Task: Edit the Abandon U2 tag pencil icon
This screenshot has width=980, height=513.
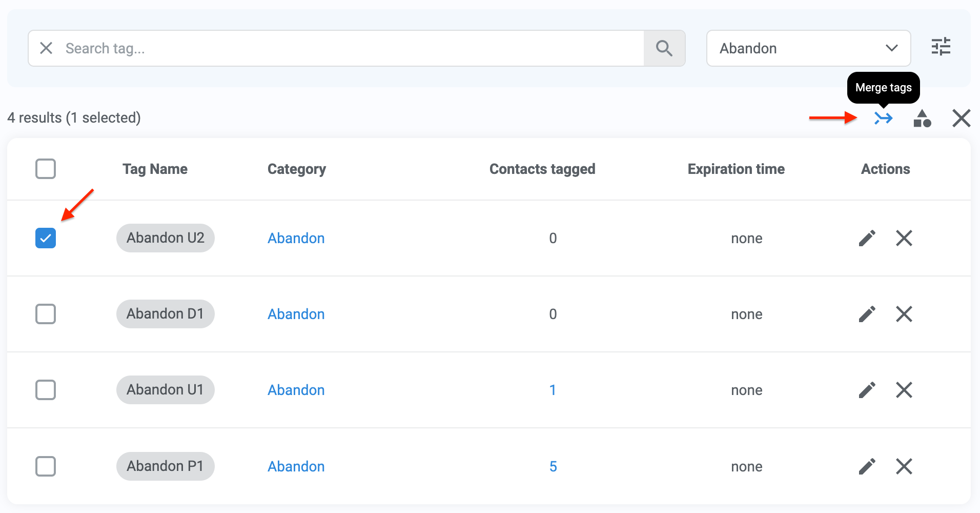Action: pyautogui.click(x=867, y=238)
